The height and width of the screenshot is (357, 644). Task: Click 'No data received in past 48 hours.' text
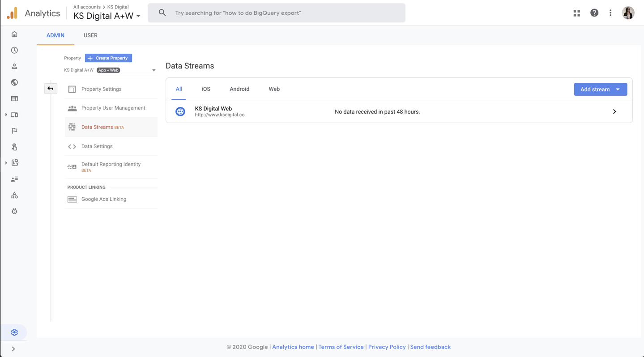coord(377,112)
